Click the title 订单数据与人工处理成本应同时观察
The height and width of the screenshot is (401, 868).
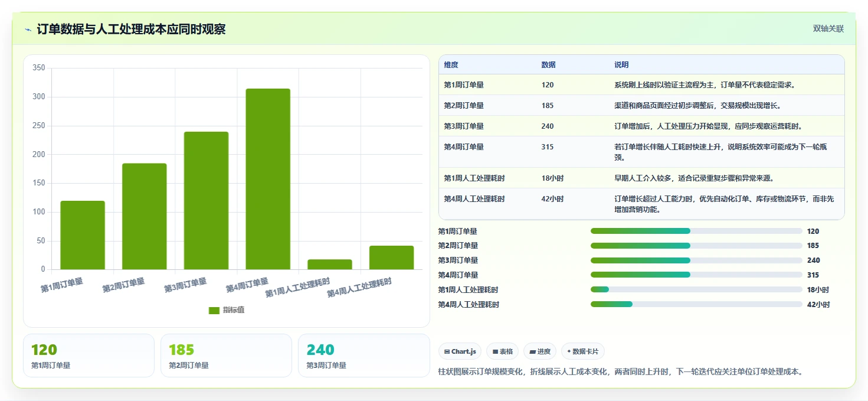pyautogui.click(x=131, y=30)
